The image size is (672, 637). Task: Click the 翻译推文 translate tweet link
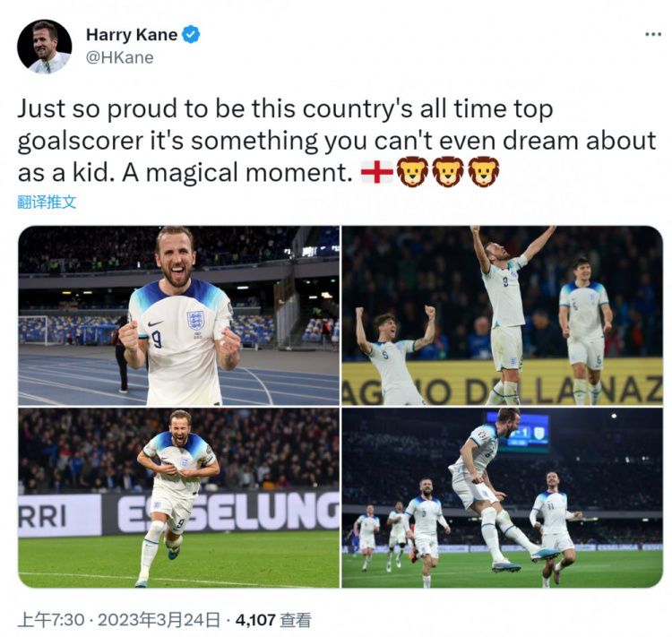coord(47,202)
